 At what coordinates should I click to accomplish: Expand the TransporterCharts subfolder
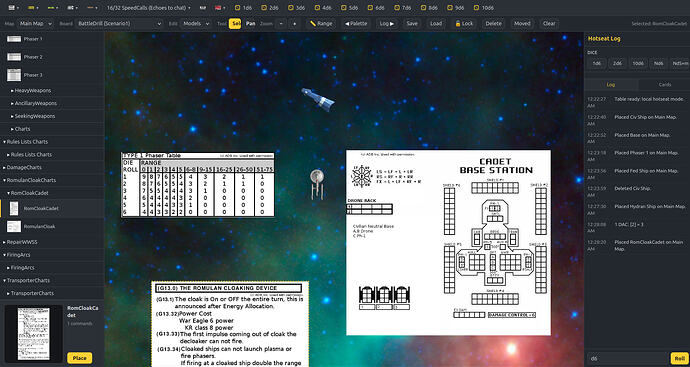click(52, 293)
